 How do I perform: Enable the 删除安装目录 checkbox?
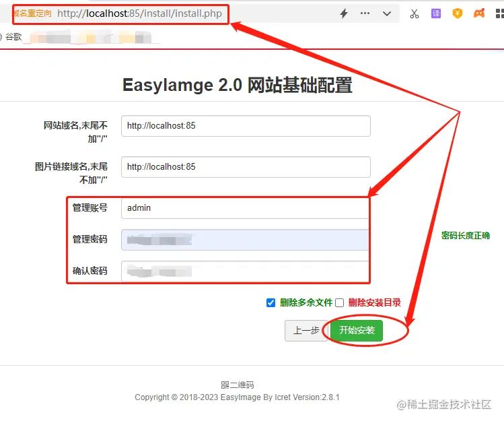(339, 302)
